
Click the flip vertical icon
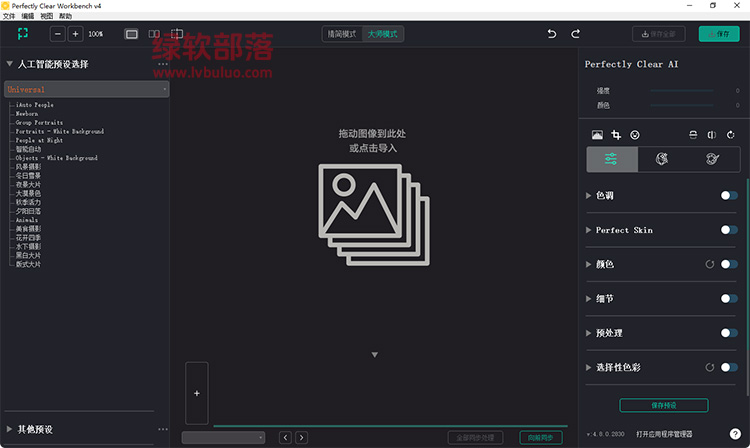click(x=693, y=135)
